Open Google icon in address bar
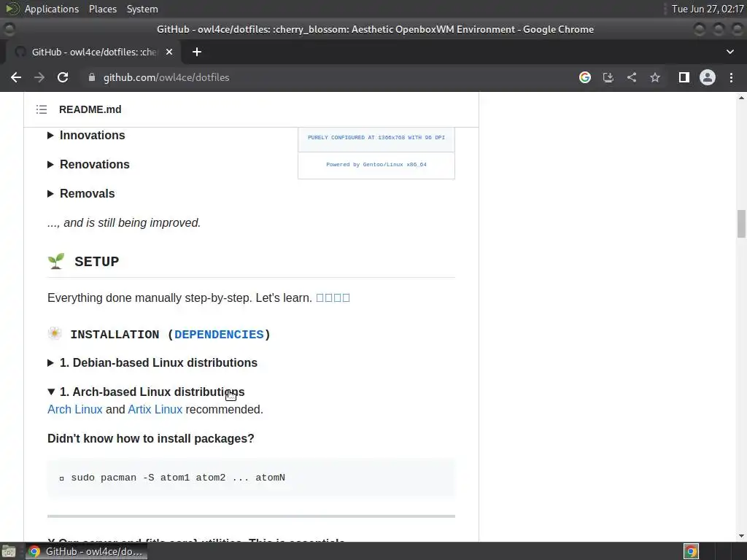747x560 pixels. [x=585, y=77]
